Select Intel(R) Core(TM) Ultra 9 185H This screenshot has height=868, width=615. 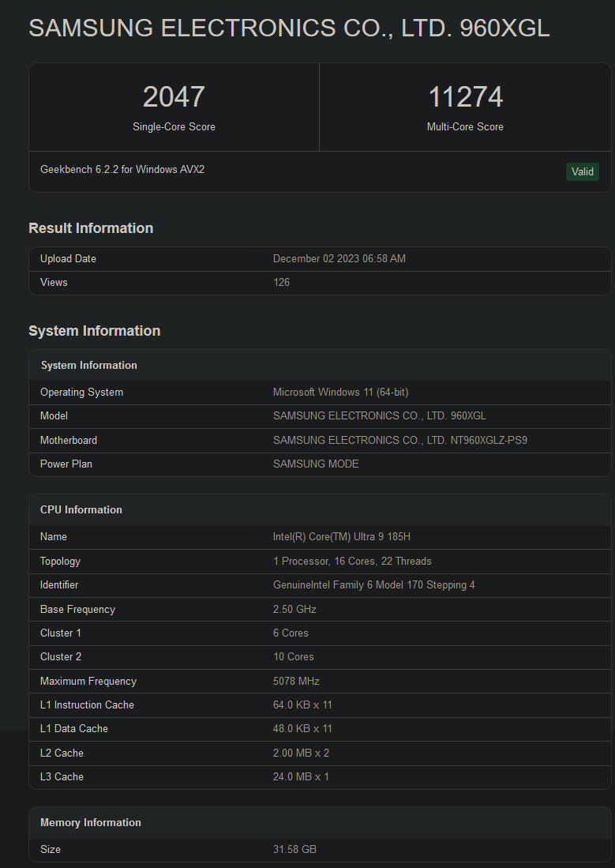342,536
